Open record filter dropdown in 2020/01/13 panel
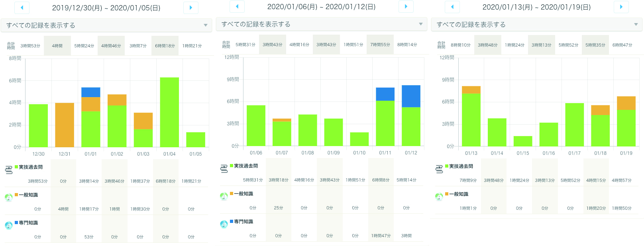Image resolution: width=644 pixels, height=246 pixels. click(x=537, y=24)
